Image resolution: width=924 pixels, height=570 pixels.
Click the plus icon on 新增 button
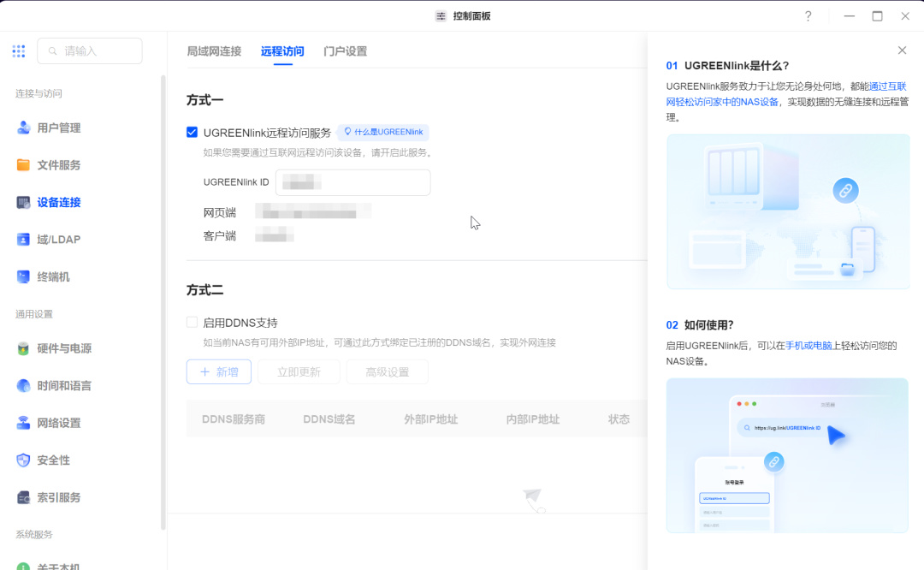[x=204, y=372]
